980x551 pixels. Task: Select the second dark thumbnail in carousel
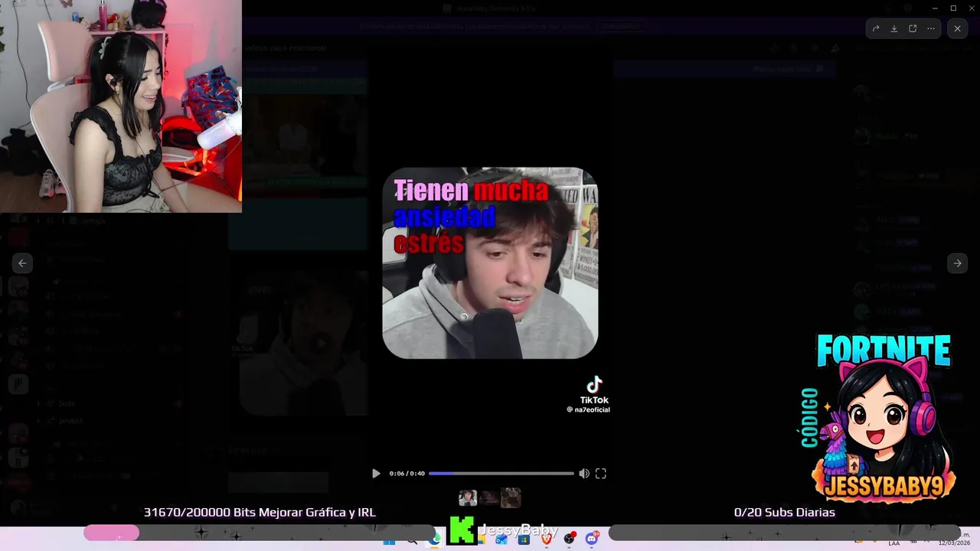pos(489,498)
